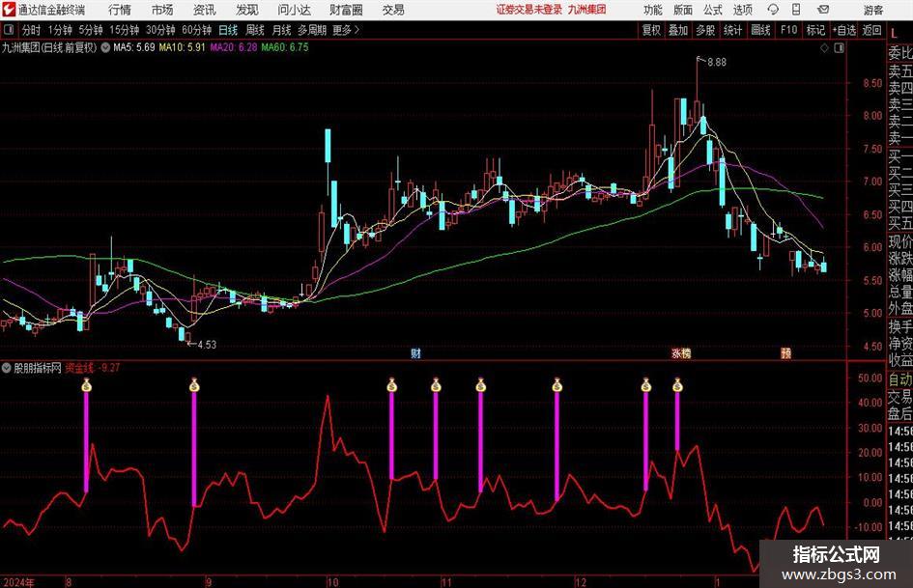Click the 多股 multi-stock button
The image size is (913, 588).
(705, 30)
